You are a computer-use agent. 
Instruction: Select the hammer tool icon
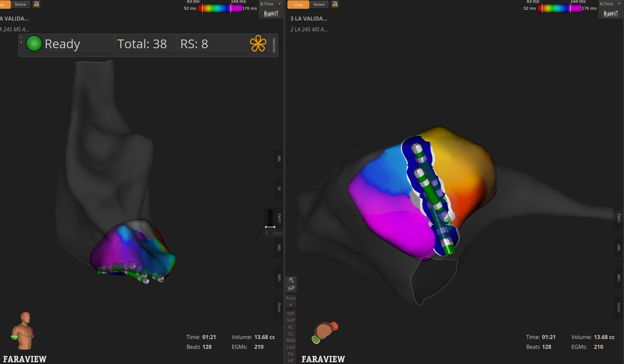tap(291, 280)
